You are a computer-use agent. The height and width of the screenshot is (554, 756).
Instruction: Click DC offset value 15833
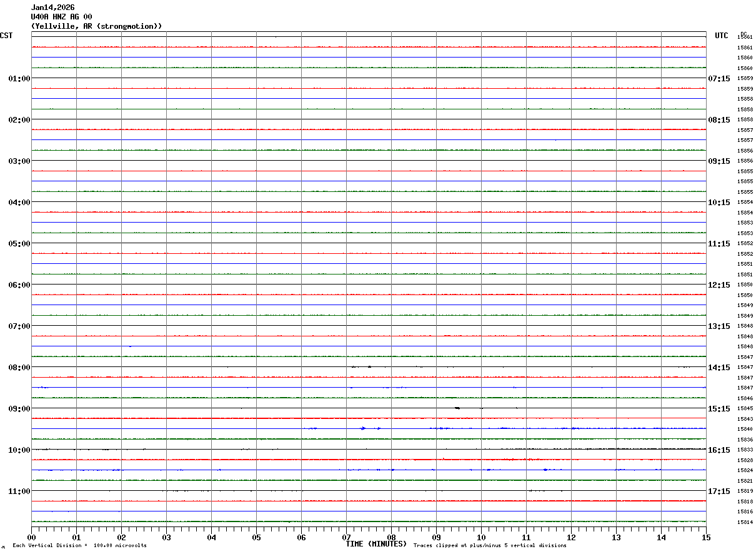[x=745, y=450]
